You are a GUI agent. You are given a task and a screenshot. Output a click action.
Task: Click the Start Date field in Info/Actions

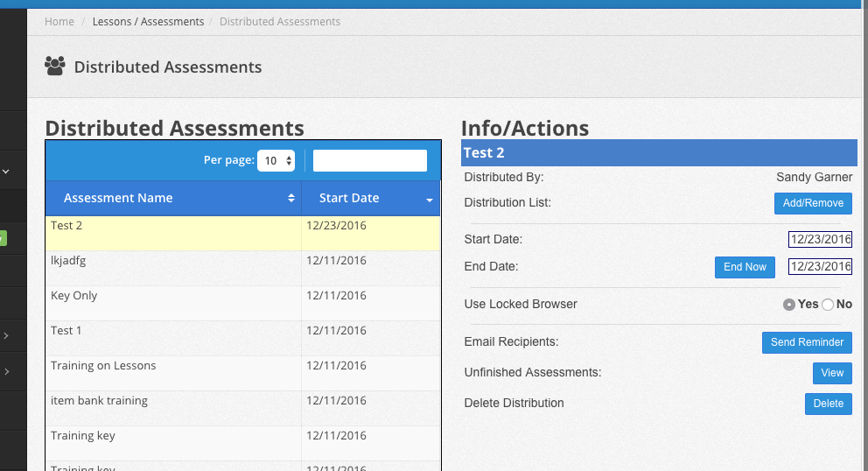coord(820,239)
